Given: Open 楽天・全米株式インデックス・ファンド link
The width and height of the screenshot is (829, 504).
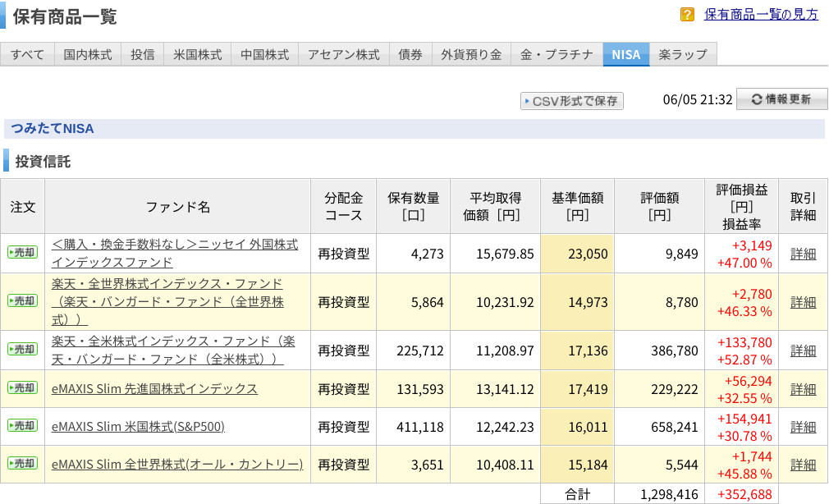Looking at the screenshot, I should tap(173, 351).
